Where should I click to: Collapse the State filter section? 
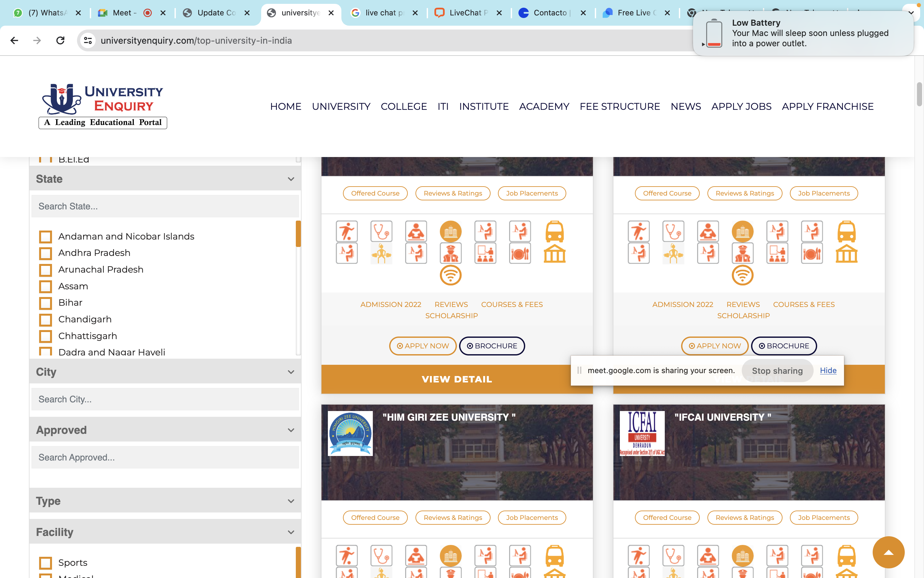(291, 179)
